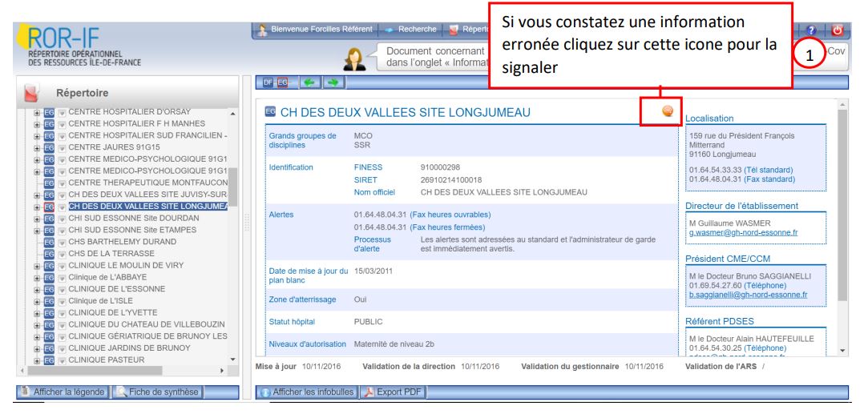Click the EG toolbar icon
This screenshot has height=414, width=868.
282,82
